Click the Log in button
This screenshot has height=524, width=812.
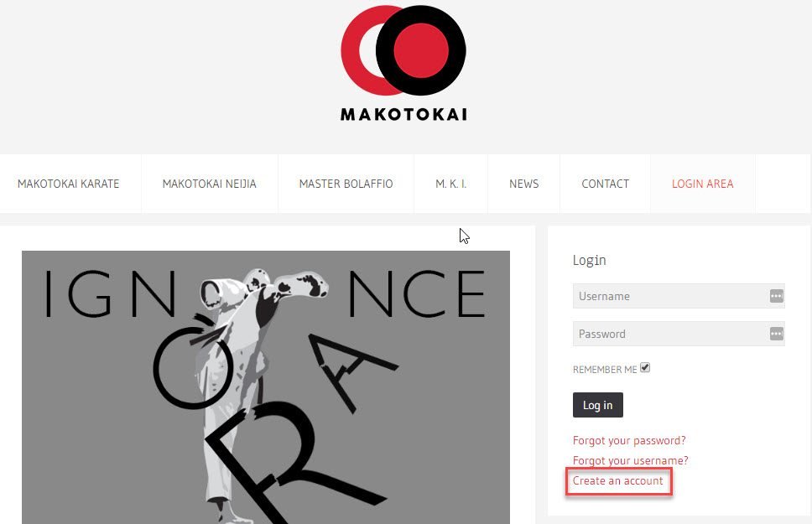point(597,405)
